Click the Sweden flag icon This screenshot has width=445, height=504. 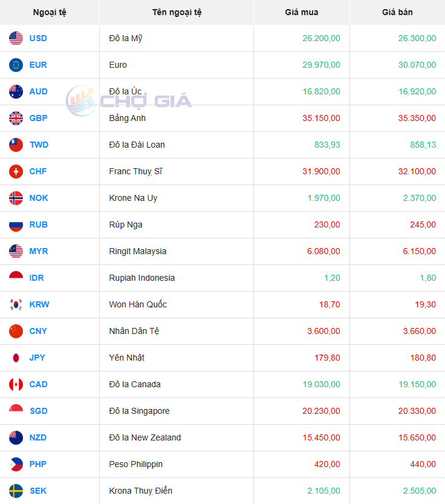point(16,491)
